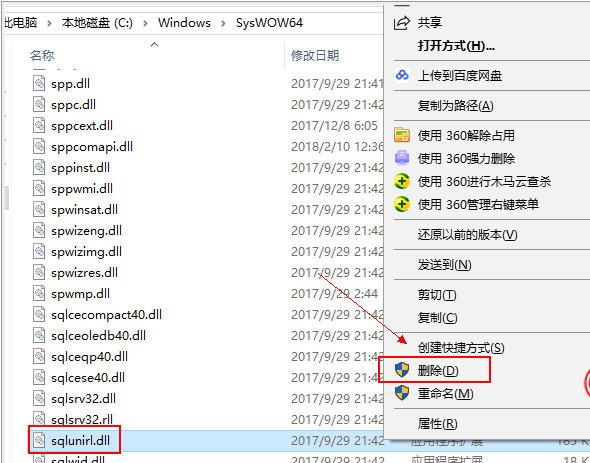This screenshot has height=463, width=590.
Task: Click the 360 trojan cloud scan icon
Action: 401,181
